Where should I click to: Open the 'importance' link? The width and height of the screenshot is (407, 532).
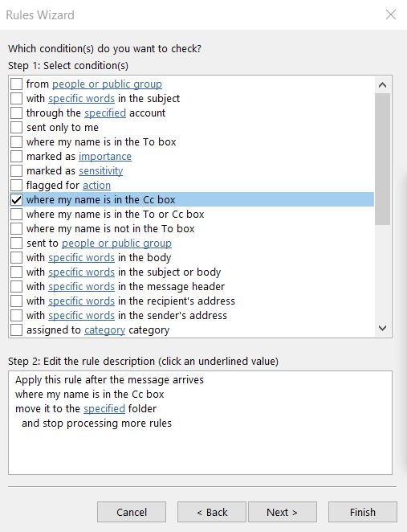(105, 157)
